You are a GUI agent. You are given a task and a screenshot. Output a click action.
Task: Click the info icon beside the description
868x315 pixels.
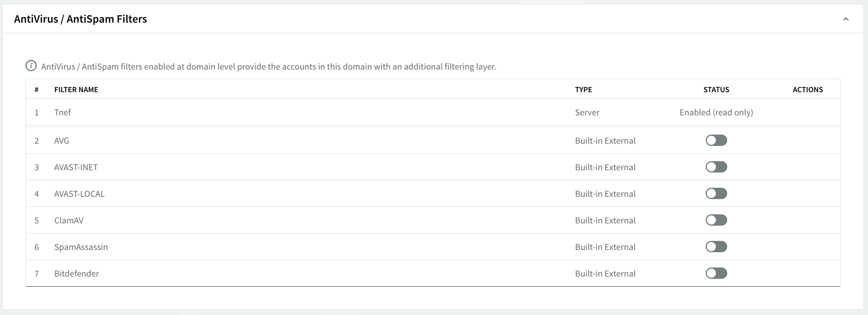pos(32,66)
